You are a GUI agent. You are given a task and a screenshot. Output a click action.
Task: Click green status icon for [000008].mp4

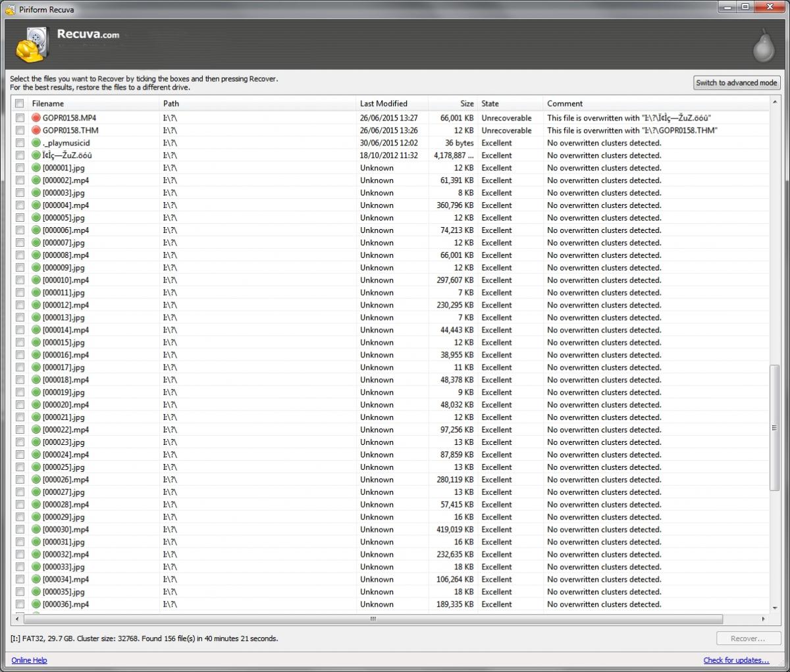tap(36, 255)
